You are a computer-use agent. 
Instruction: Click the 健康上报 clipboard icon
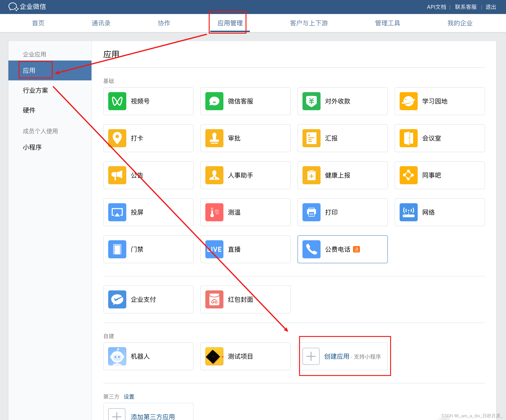click(311, 175)
